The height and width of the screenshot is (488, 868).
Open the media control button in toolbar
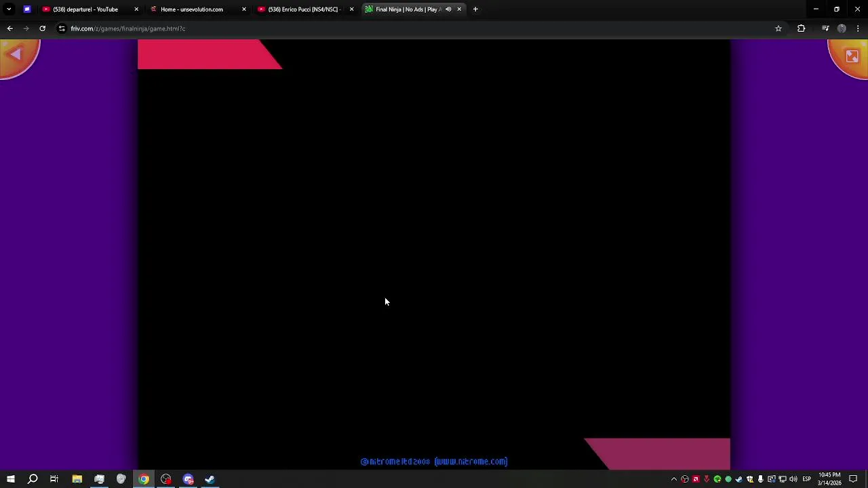825,28
